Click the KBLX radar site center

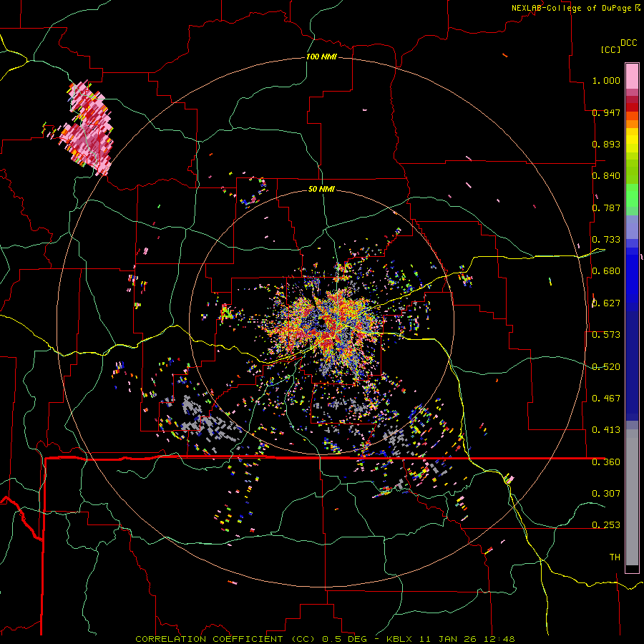321,323
